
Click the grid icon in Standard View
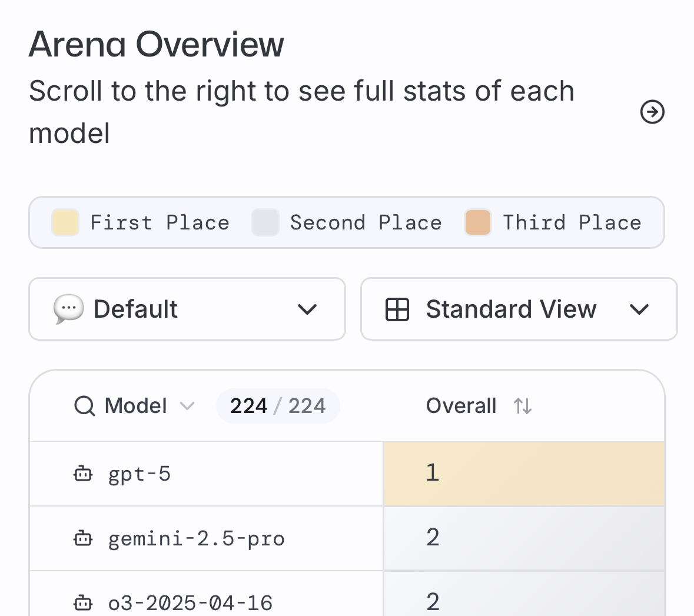coord(397,309)
